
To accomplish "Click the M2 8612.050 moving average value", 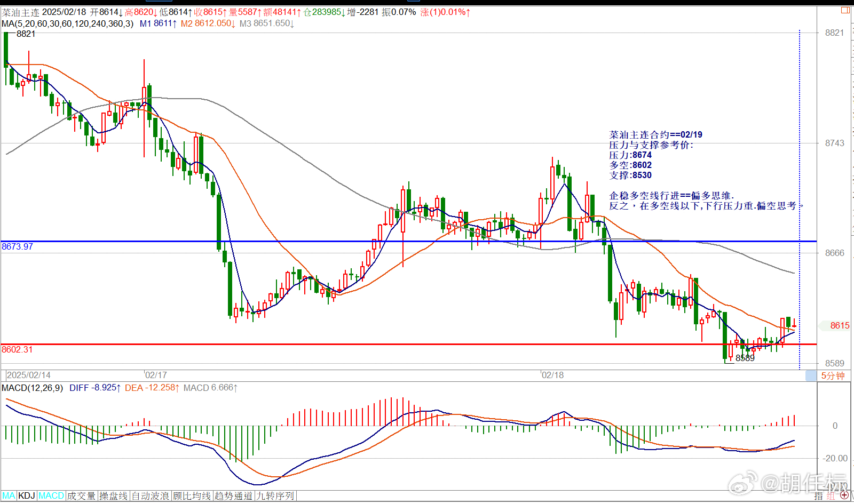I will point(208,23).
